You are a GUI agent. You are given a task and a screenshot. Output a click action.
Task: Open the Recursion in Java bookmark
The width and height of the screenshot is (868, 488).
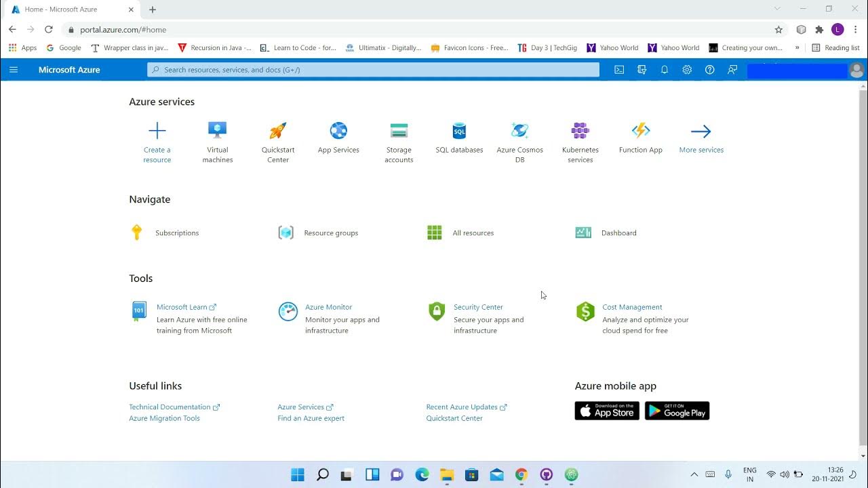pos(214,48)
